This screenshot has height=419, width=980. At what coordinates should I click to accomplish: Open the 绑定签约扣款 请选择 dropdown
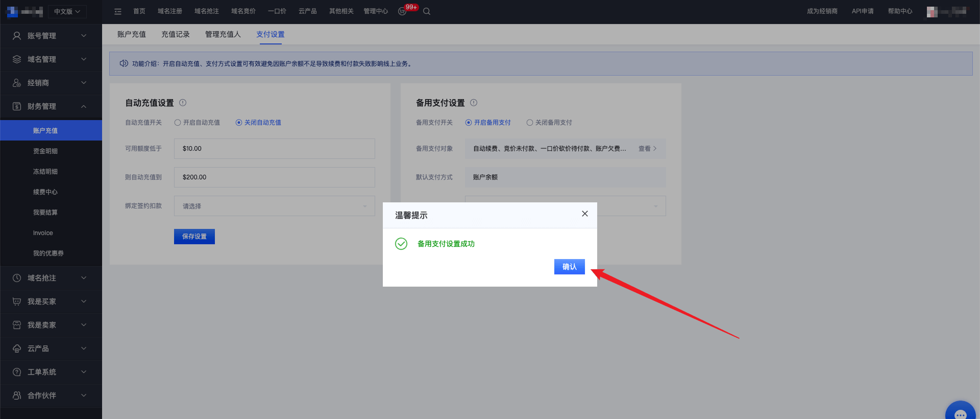[275, 206]
